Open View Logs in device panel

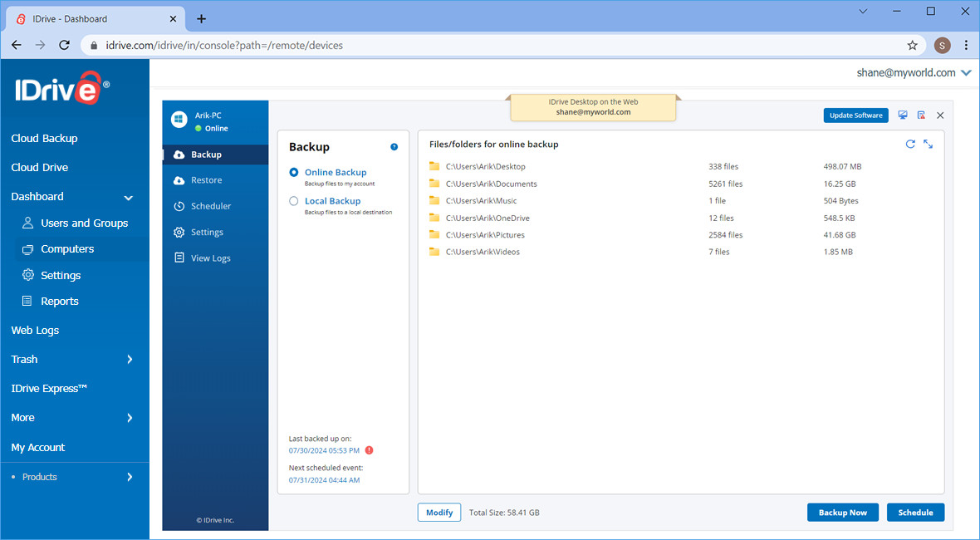click(210, 258)
